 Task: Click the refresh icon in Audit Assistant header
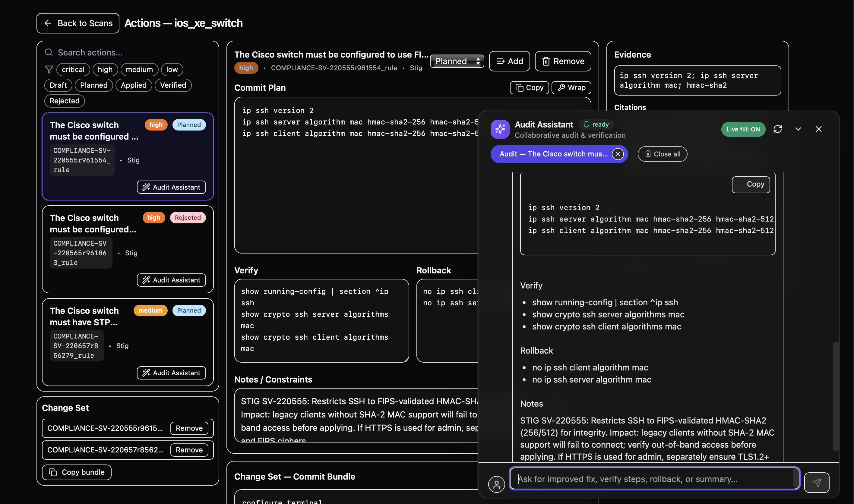coord(777,129)
